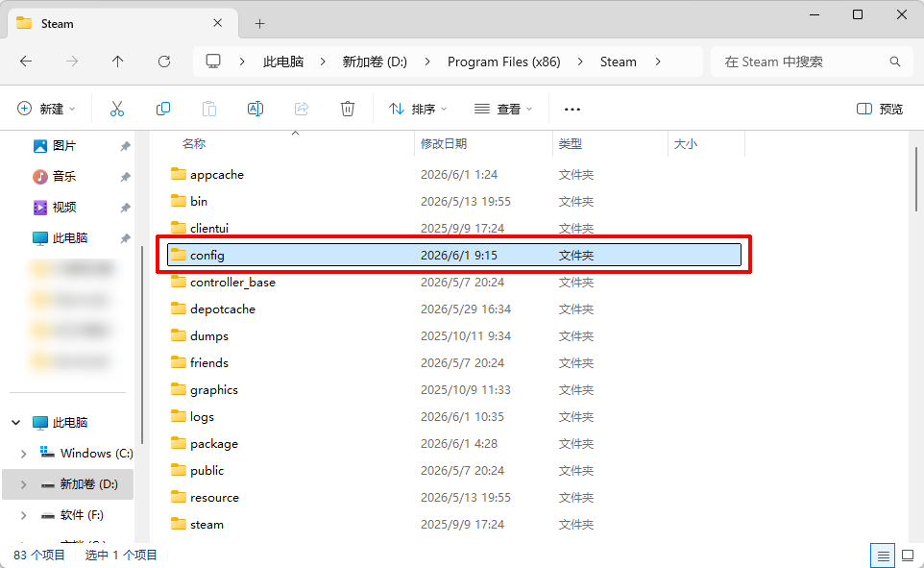The width and height of the screenshot is (924, 568).
Task: Click the Copy icon in toolbar
Action: pyautogui.click(x=163, y=109)
